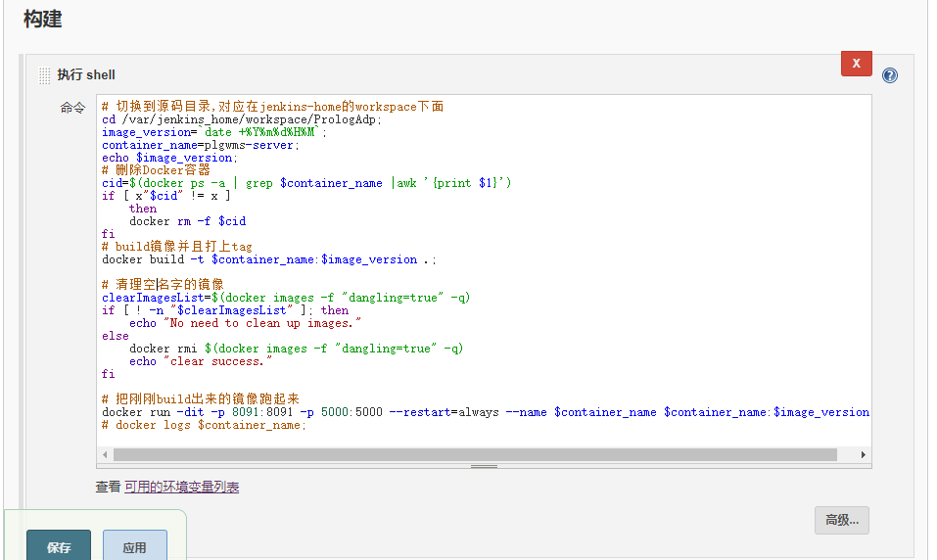Click the 执行 shell step title
This screenshot has width=937, height=560.
coord(86,75)
